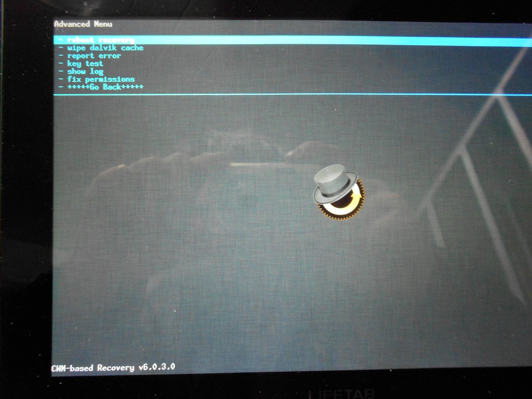
Task: Select show log entry
Action: tap(81, 71)
